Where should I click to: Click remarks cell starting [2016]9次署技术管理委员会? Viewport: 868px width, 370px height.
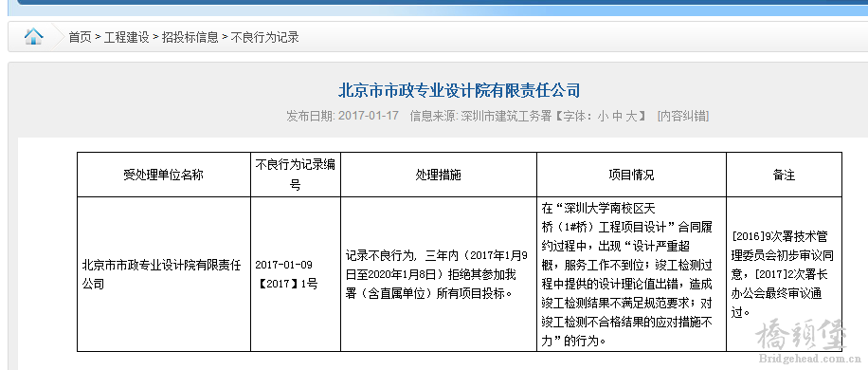click(784, 274)
